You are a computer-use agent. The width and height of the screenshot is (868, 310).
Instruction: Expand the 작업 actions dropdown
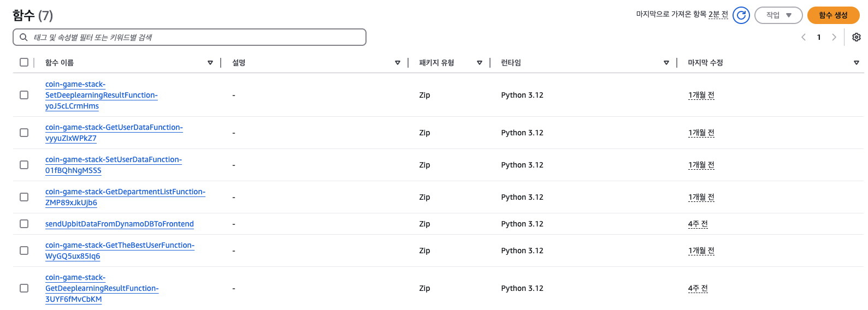click(778, 15)
